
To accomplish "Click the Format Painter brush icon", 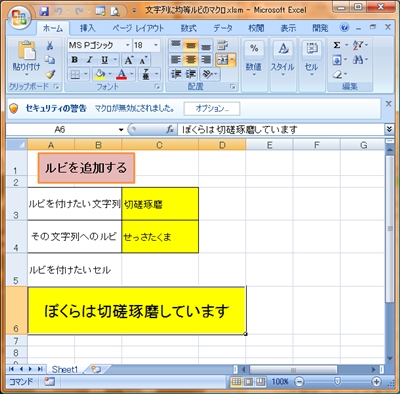I will pyautogui.click(x=50, y=74).
